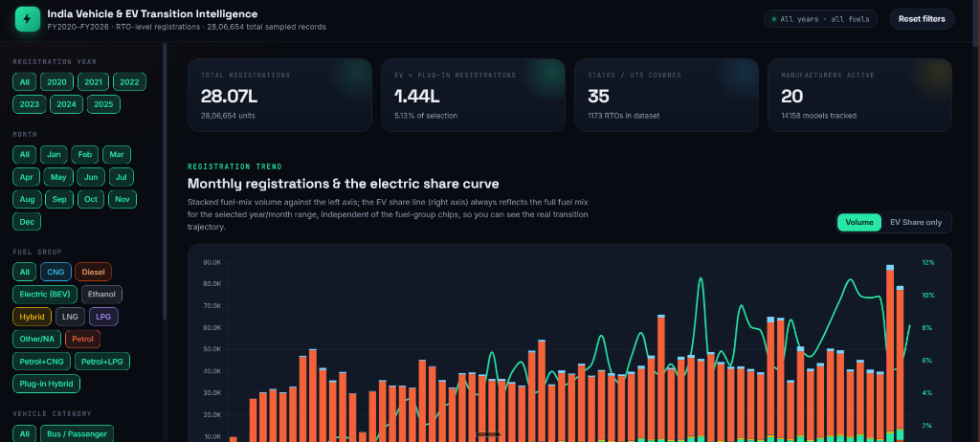
Task: Open the EV + Plug-in Registrations card
Action: point(473,95)
